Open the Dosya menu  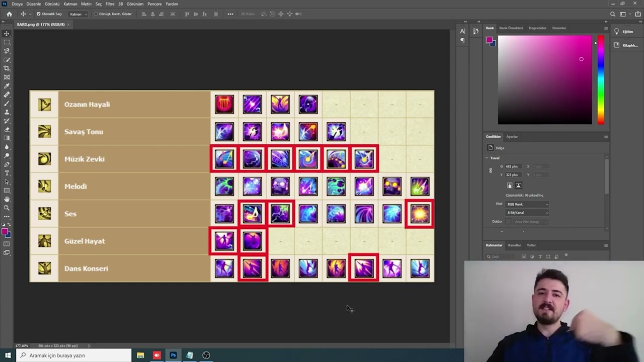click(17, 4)
